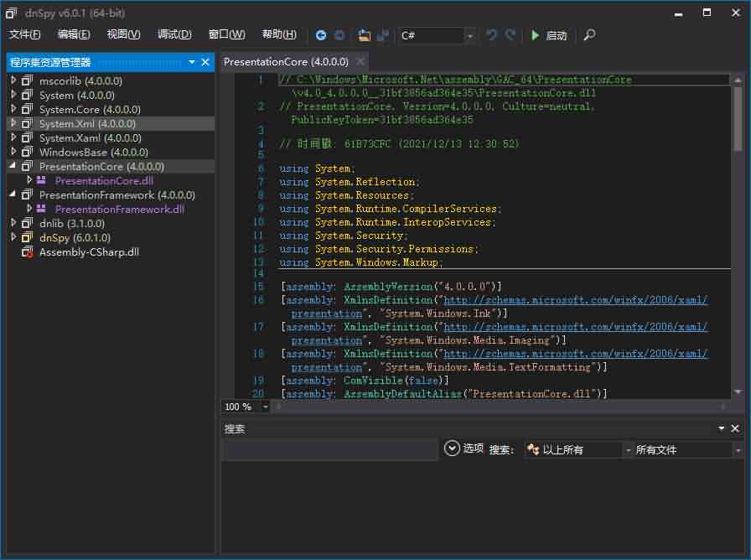Click the magnifier search icon in toolbar

pos(589,35)
